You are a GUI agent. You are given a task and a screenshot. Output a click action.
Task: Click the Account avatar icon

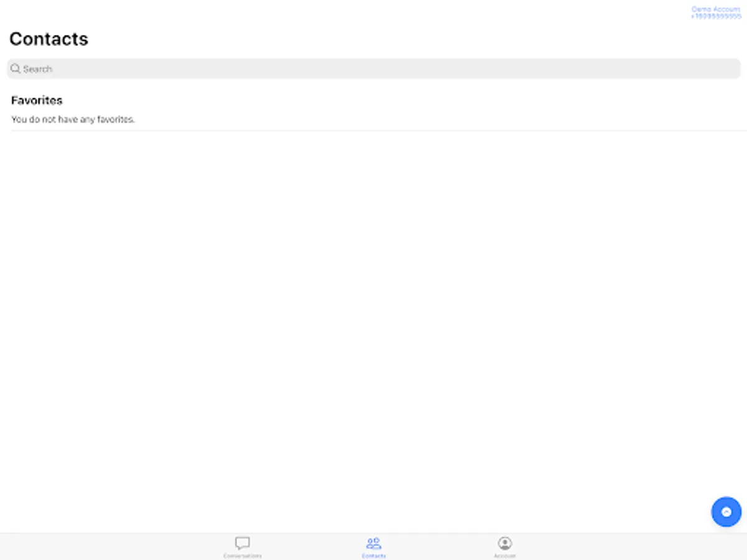pos(504,543)
